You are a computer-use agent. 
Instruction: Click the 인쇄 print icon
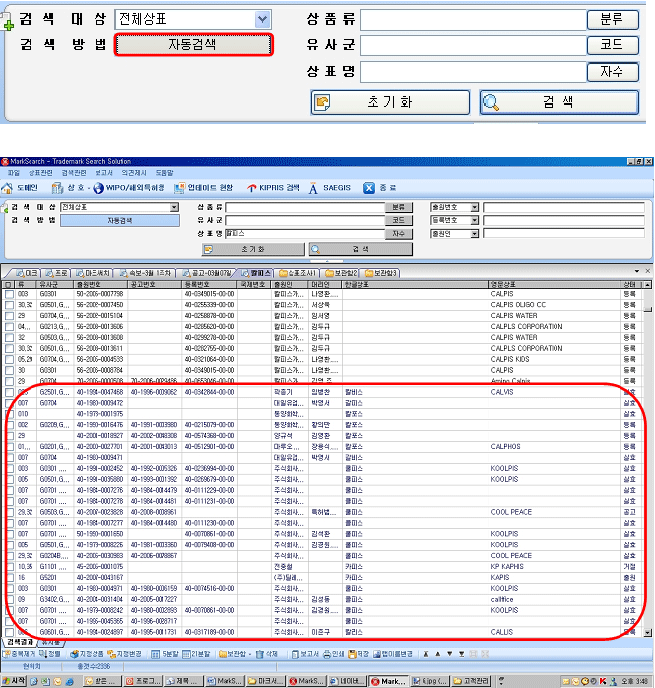pos(327,654)
